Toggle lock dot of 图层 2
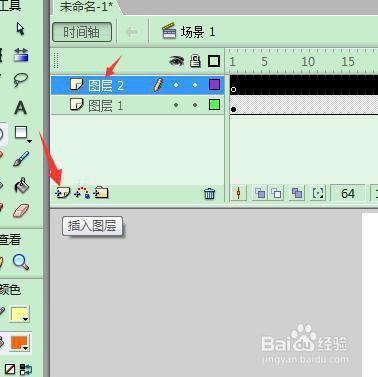The image size is (378, 377). tap(195, 85)
